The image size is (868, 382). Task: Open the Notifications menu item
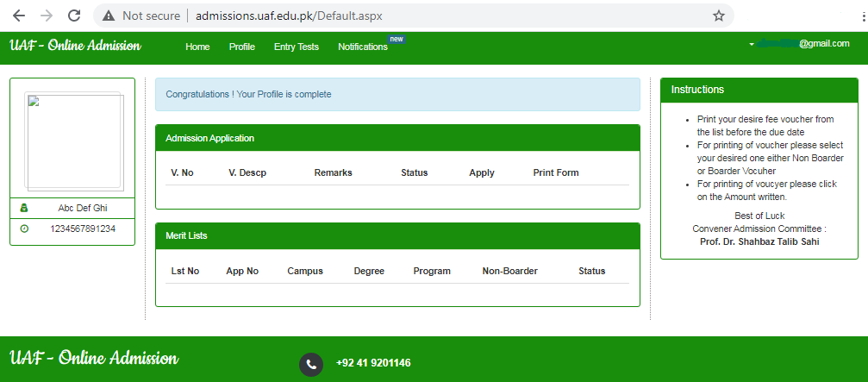coord(363,47)
